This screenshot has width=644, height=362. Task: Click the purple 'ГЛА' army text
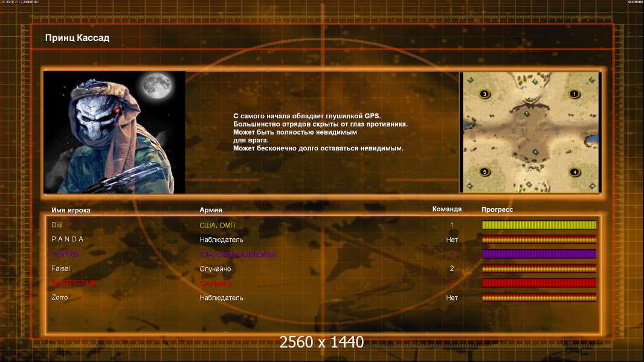(237, 254)
